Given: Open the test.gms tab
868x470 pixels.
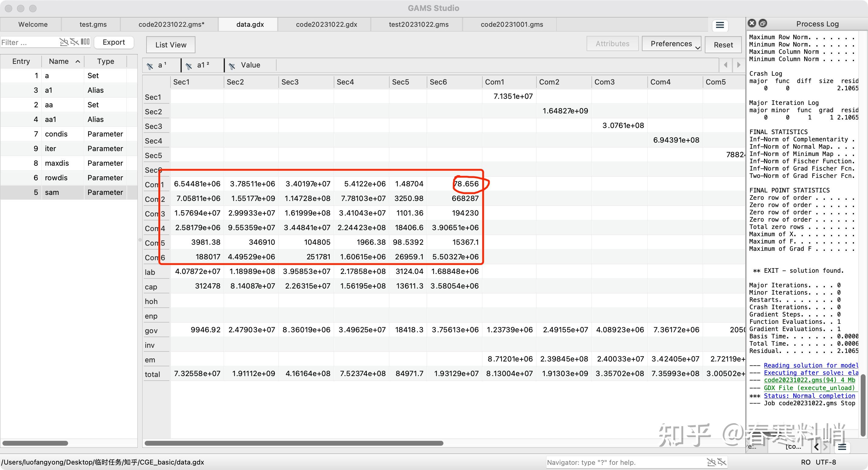Looking at the screenshot, I should (93, 25).
